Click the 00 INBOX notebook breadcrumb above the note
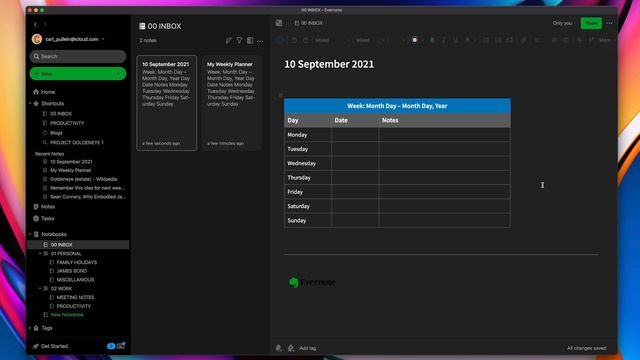 click(x=309, y=23)
